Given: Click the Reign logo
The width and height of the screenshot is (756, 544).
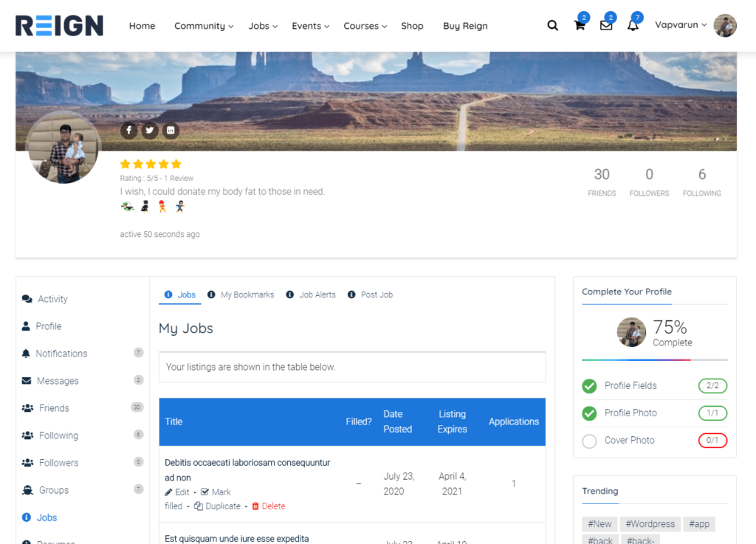Looking at the screenshot, I should 59,26.
